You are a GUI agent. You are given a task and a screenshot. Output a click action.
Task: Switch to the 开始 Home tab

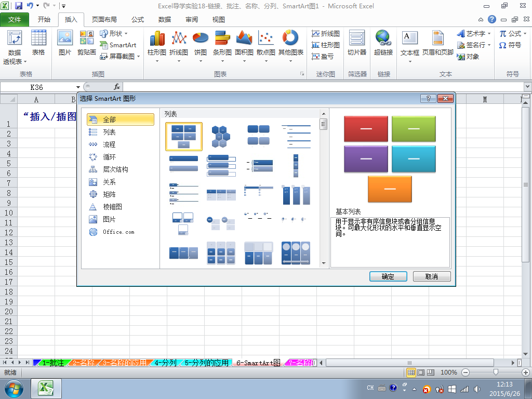44,20
